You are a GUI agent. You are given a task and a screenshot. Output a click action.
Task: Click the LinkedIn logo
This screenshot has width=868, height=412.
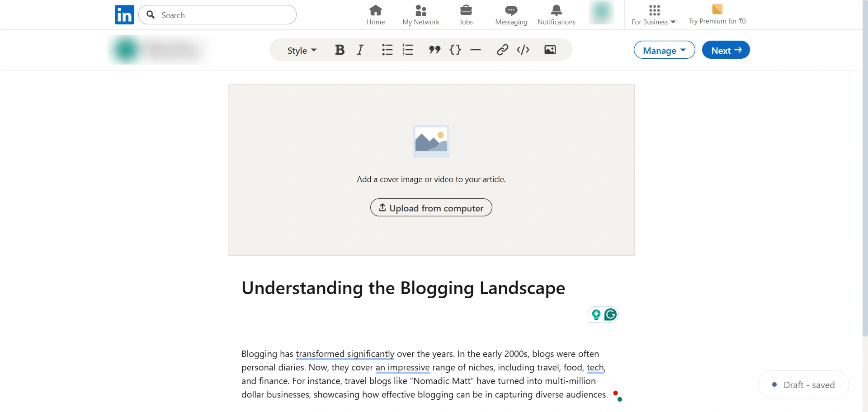tap(124, 15)
